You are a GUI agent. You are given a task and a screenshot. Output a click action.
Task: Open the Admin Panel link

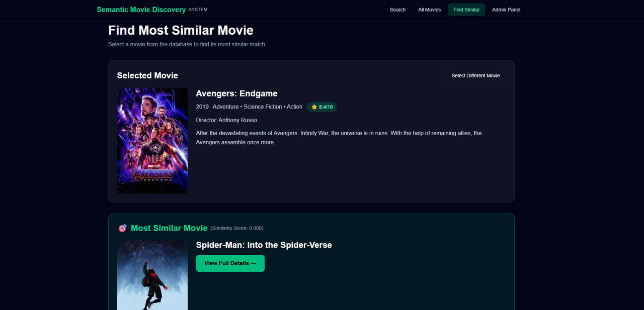tap(506, 10)
